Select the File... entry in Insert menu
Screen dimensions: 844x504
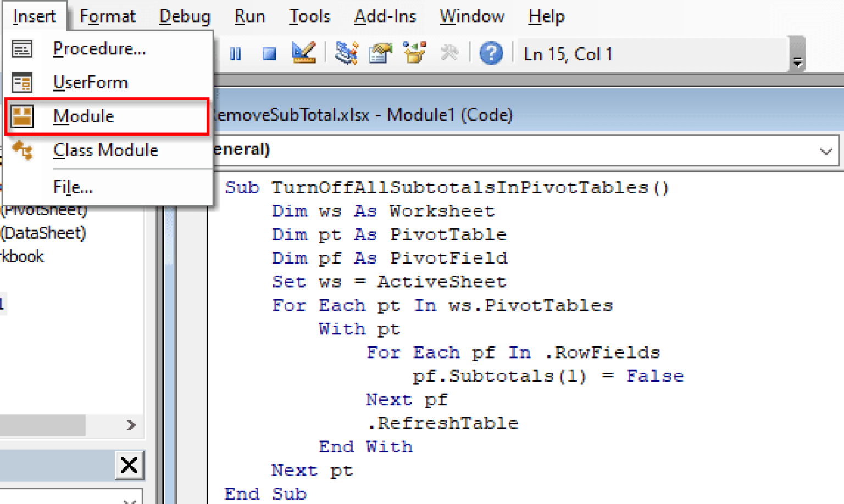click(72, 187)
